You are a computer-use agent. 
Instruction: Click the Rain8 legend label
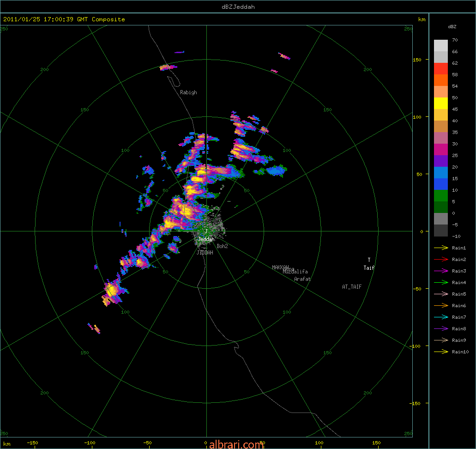pos(459,329)
